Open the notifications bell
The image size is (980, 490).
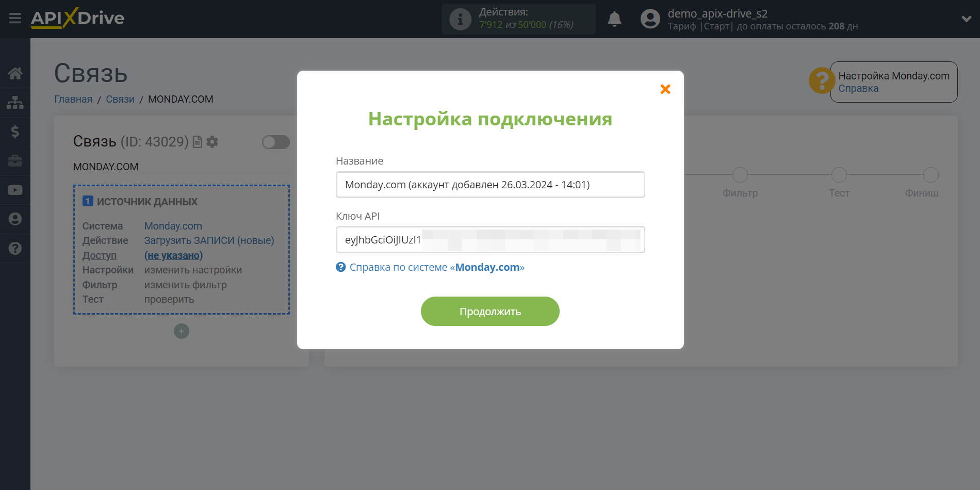click(614, 19)
